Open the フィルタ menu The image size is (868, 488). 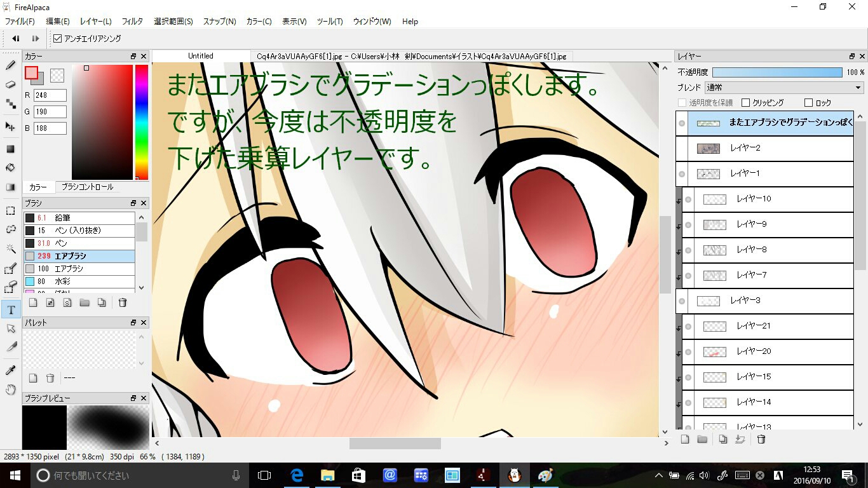pyautogui.click(x=132, y=22)
